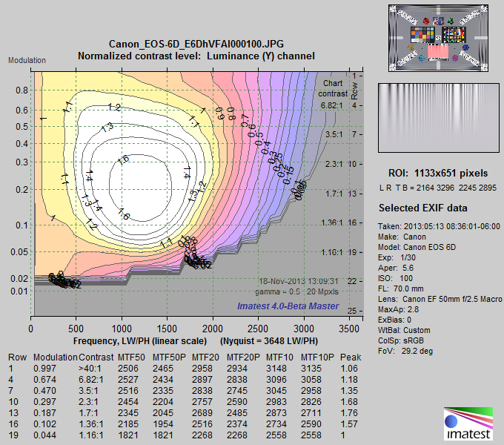Screen dimensions: 504x445
Task: Click 'FoV: 29.2 deg' EXIF line
Action: (x=405, y=351)
